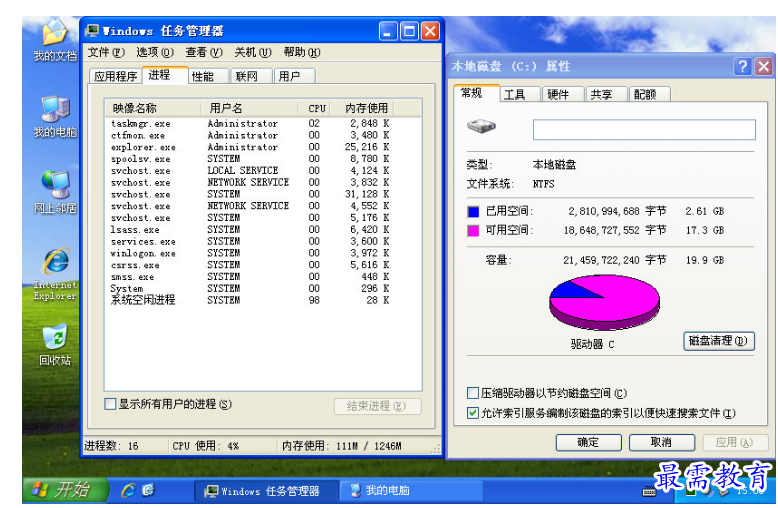Switch to 配额 tab in disk properties

[x=650, y=94]
